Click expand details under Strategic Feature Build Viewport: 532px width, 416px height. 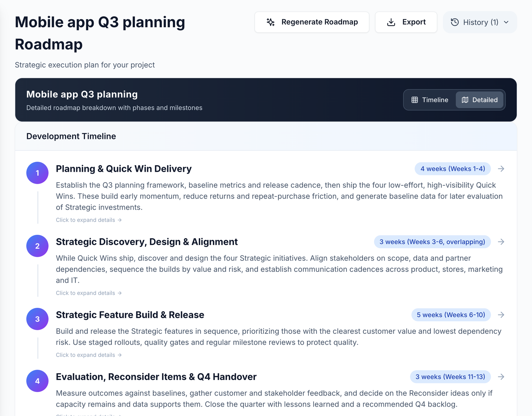[89, 355]
